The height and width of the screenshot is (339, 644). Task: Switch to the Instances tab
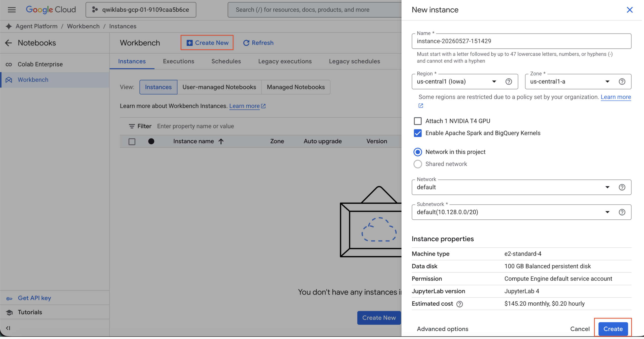(132, 62)
